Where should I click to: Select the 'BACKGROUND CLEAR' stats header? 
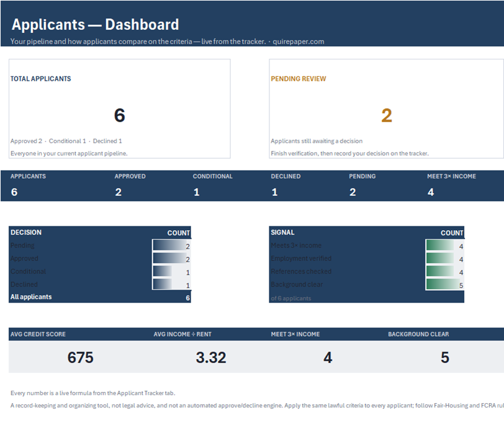[x=418, y=334]
